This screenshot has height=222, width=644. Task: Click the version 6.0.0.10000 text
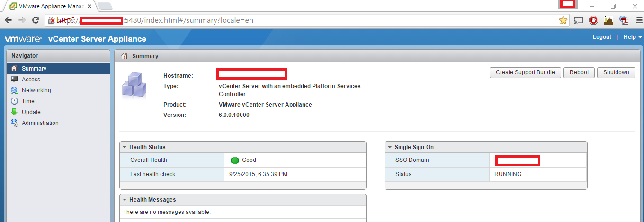coord(234,115)
